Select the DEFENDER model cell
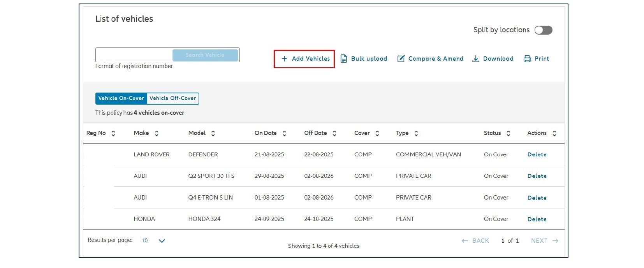 (x=203, y=154)
